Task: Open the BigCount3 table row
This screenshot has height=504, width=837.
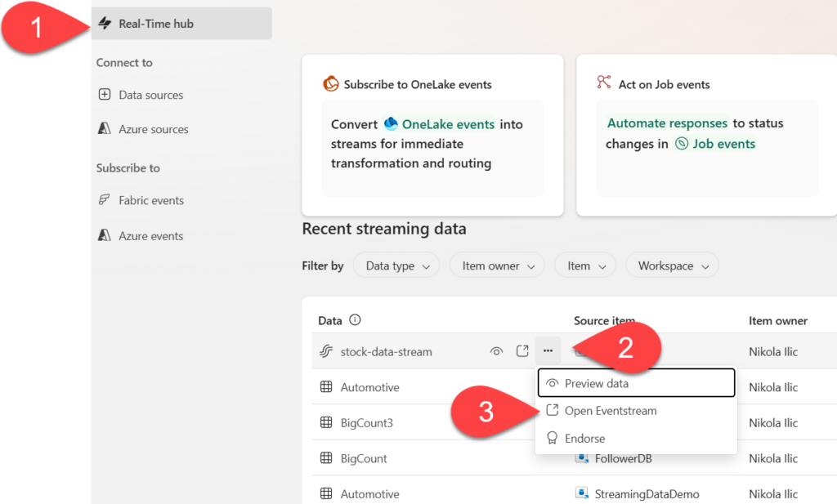Action: [367, 423]
